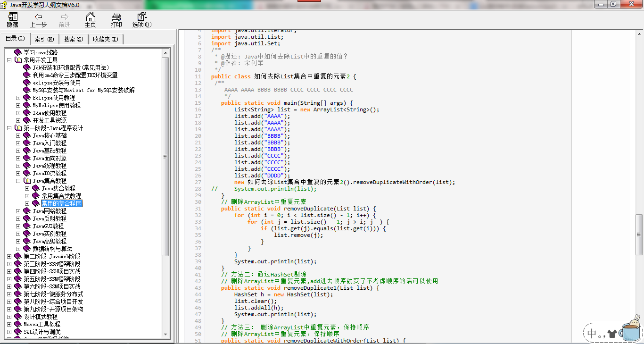Click book icon beside Maven工具教程
Screen dimensions: 644x344
(18, 324)
